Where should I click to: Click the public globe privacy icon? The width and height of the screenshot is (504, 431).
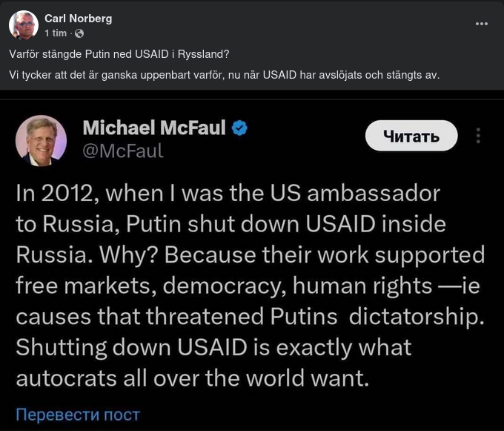click(x=79, y=33)
